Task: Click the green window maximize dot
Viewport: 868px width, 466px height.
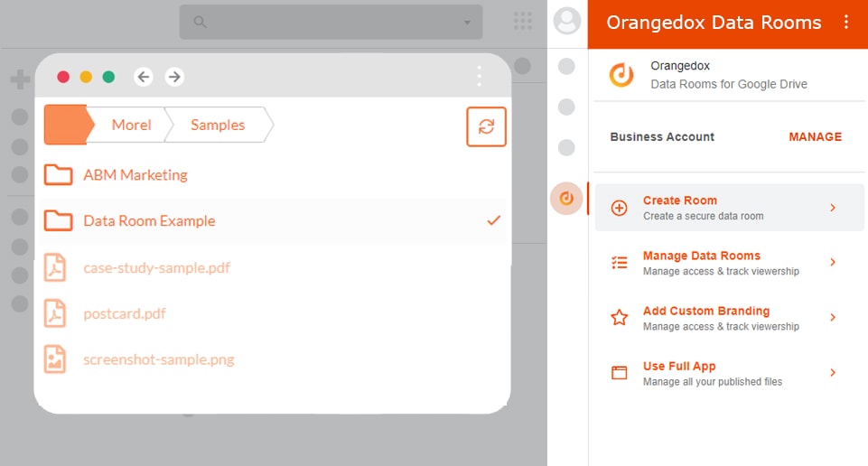Action: click(x=108, y=77)
